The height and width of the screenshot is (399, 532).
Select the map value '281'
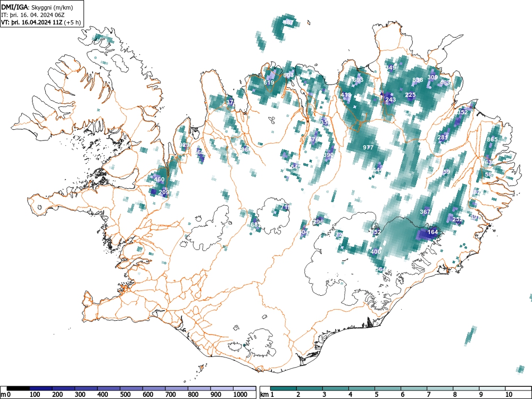point(443,137)
